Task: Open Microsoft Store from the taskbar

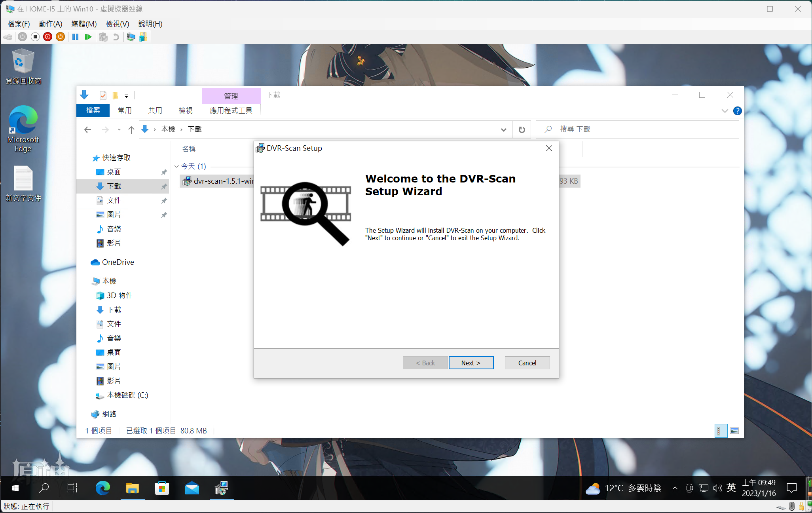Action: tap(162, 488)
